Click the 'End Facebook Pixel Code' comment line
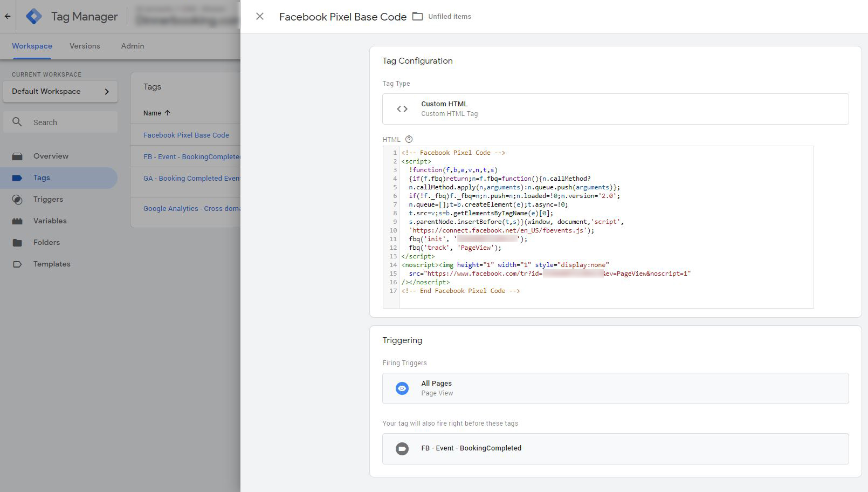 pos(460,291)
